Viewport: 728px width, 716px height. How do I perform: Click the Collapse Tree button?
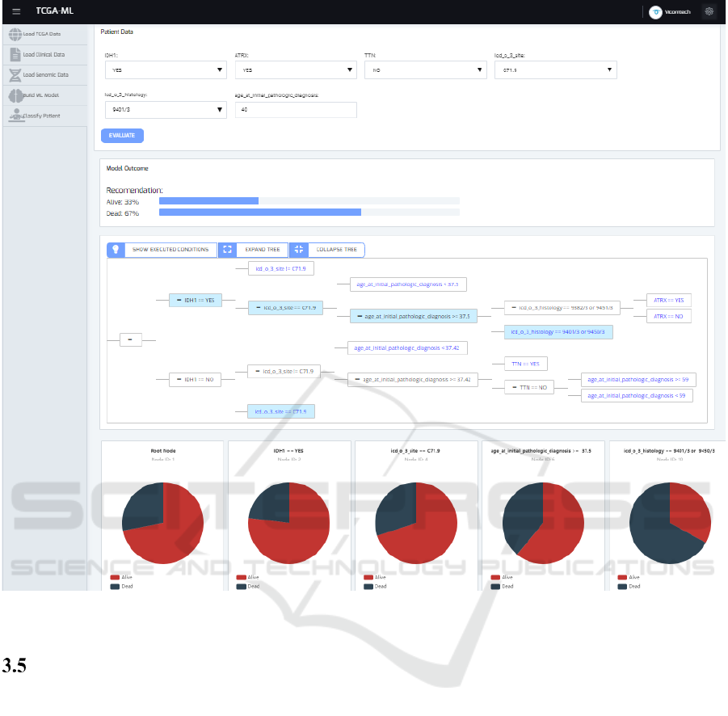327,250
